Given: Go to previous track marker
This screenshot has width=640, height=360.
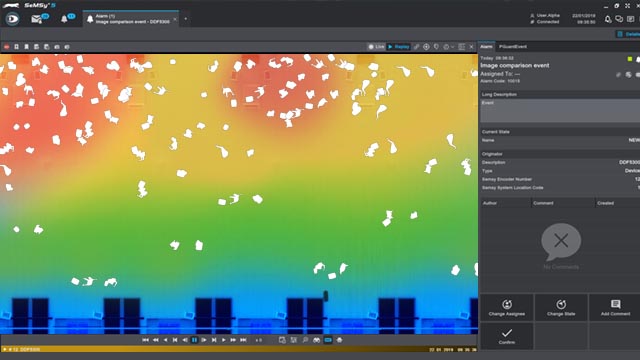Looking at the screenshot, I should point(175,340).
